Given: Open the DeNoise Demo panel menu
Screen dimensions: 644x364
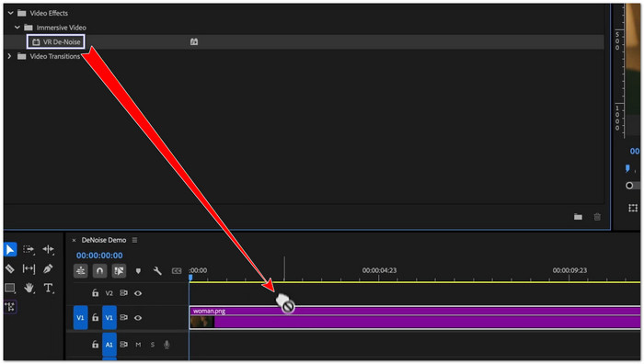Looking at the screenshot, I should click(134, 240).
